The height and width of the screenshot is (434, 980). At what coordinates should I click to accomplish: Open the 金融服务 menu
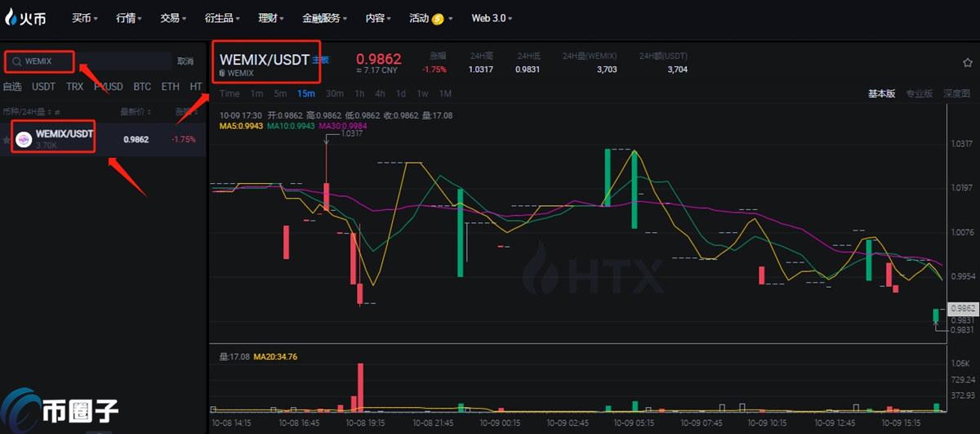[323, 18]
